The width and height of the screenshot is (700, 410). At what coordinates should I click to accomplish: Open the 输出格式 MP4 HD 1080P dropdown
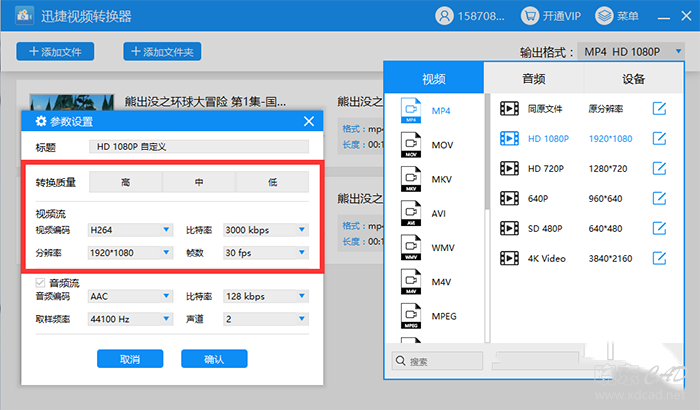[x=631, y=52]
